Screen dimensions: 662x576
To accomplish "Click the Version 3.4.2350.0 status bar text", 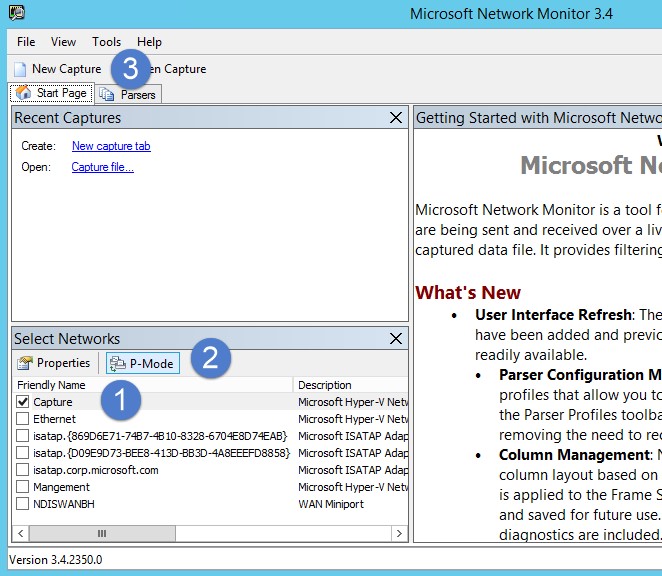I will 56,560.
